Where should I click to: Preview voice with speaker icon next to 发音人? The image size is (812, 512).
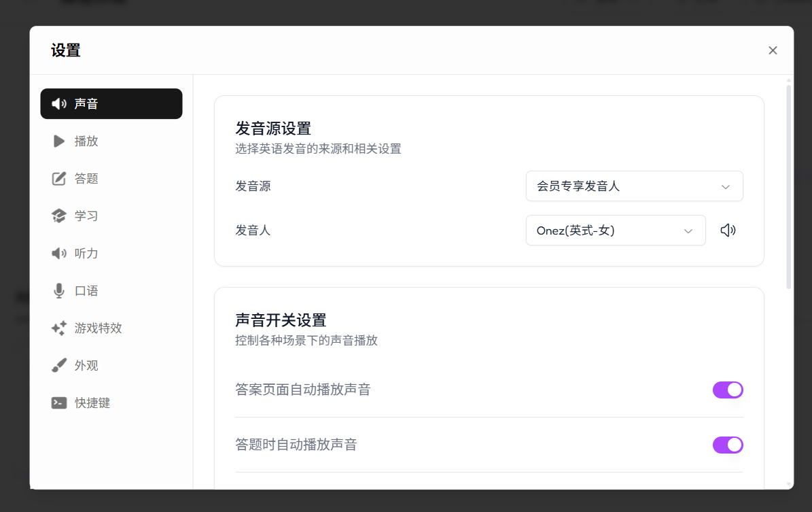728,231
